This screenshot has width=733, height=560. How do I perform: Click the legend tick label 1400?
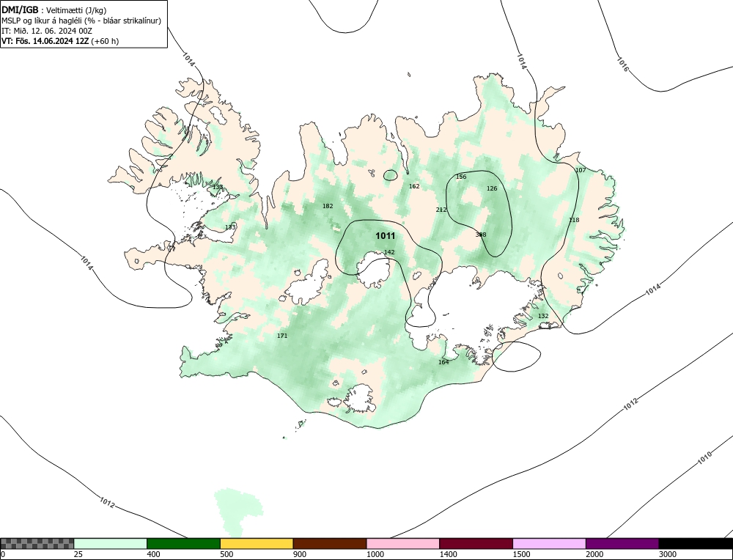click(449, 555)
